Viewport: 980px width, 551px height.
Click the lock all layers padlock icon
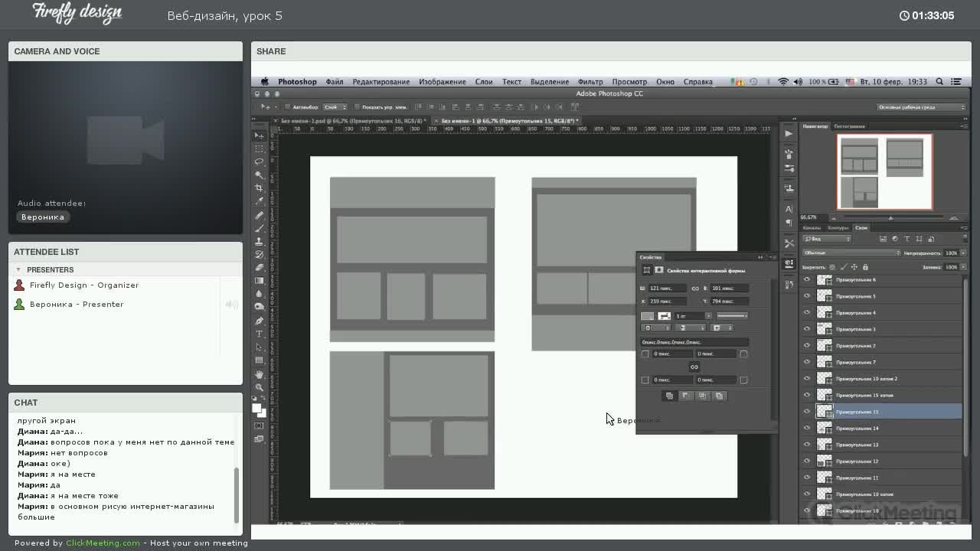(x=865, y=267)
